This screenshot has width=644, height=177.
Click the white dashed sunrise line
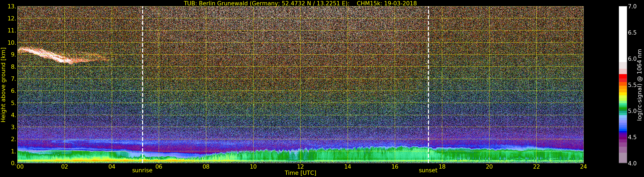[142, 85]
